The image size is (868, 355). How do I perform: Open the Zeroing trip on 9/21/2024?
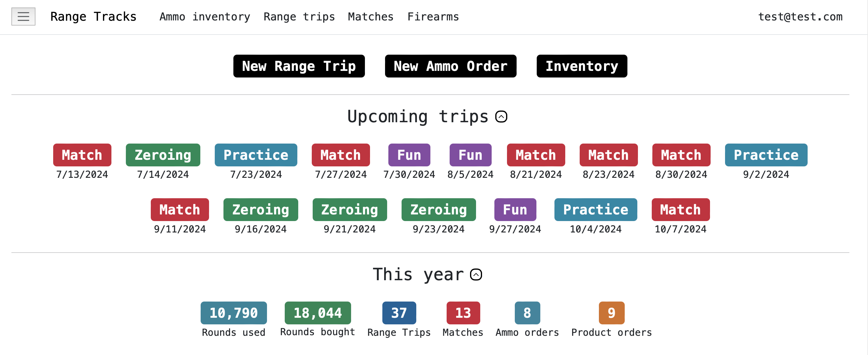[x=350, y=210]
